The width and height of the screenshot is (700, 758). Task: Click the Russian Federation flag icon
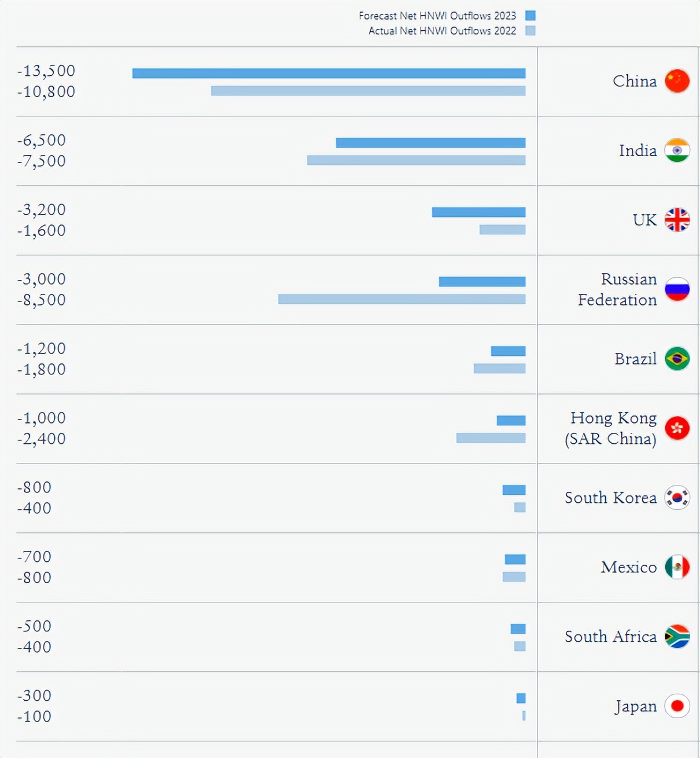[x=677, y=289]
